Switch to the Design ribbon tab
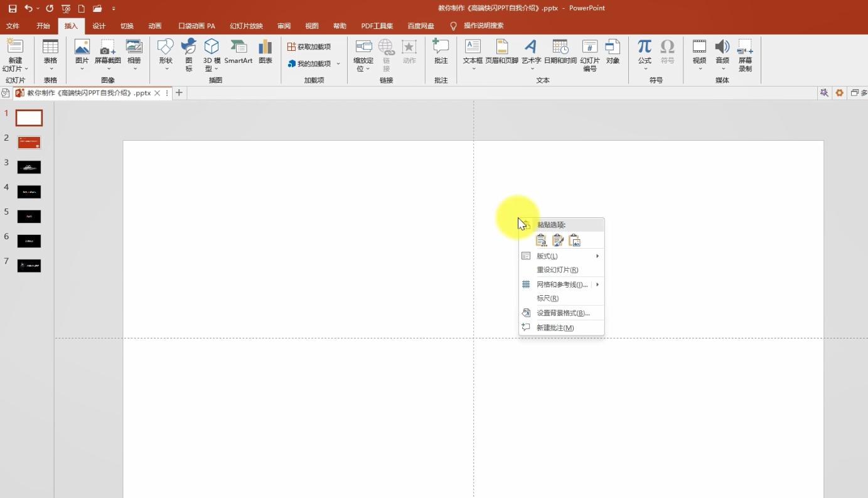 [x=99, y=26]
